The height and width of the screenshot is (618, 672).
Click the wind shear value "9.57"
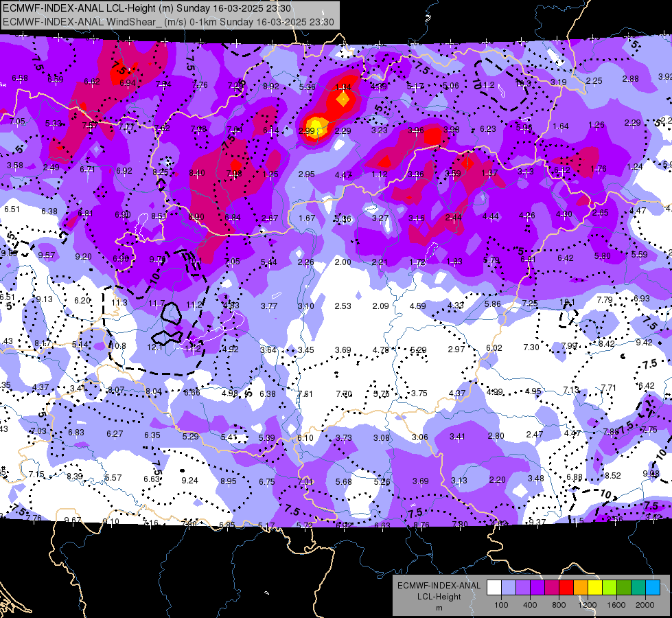[x=46, y=255]
